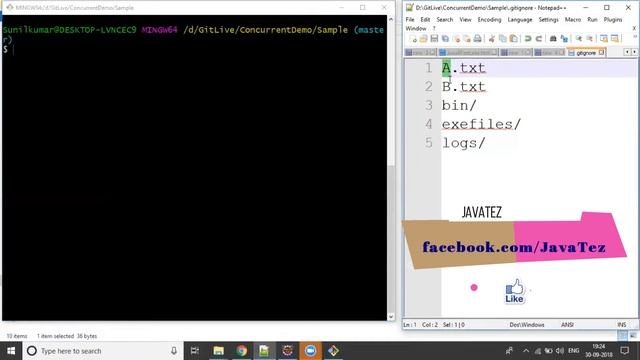Click the Print icon in Notepad++ toolbar
This screenshot has width=640, height=360.
click(x=477, y=39)
